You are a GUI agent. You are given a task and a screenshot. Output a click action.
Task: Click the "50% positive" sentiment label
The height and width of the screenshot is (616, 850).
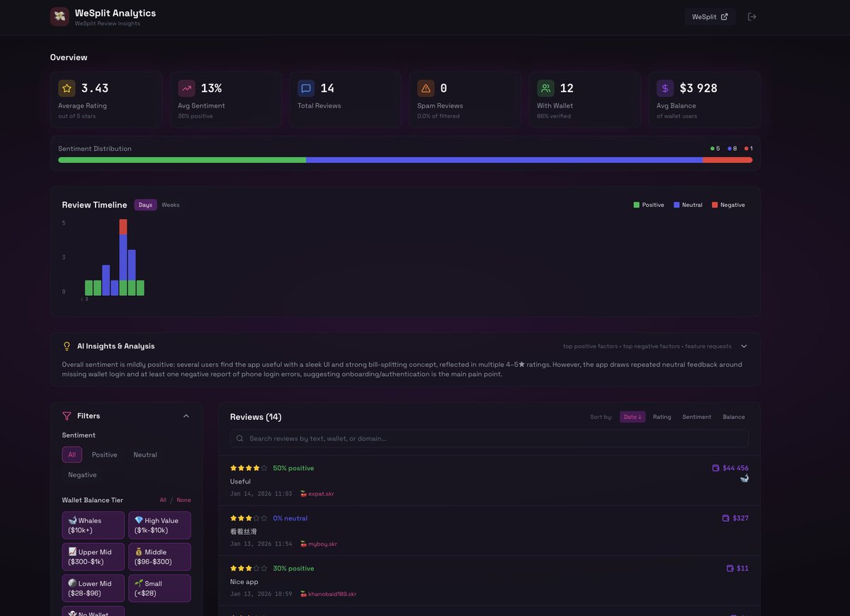pyautogui.click(x=293, y=468)
